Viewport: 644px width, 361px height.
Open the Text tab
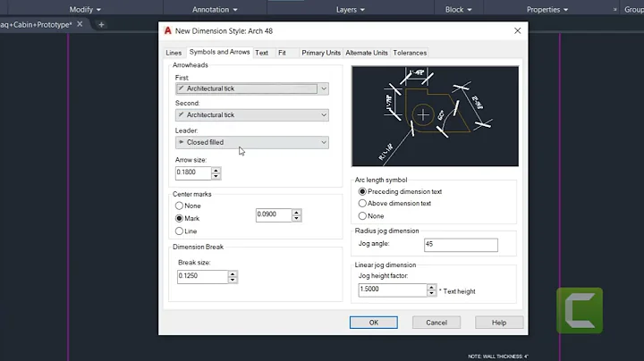coord(261,53)
